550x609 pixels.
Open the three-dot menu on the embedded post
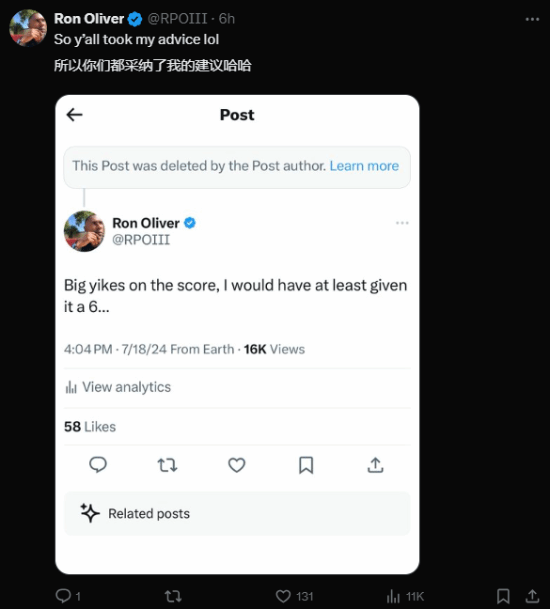click(x=402, y=223)
